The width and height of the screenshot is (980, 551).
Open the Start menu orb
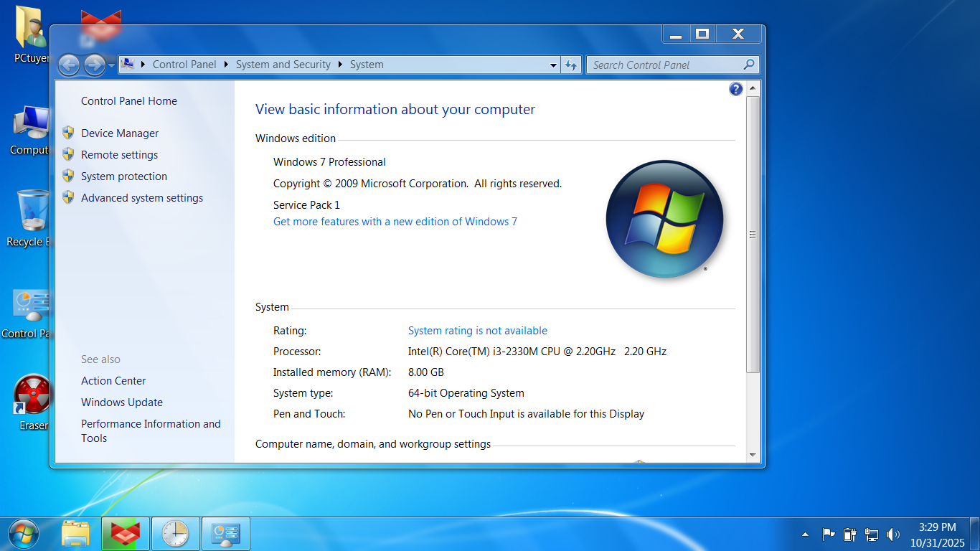click(x=23, y=534)
